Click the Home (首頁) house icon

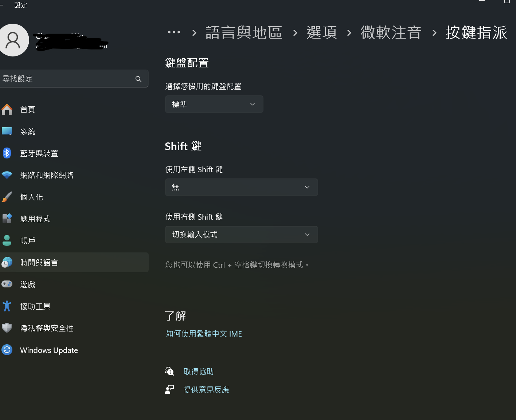click(7, 109)
